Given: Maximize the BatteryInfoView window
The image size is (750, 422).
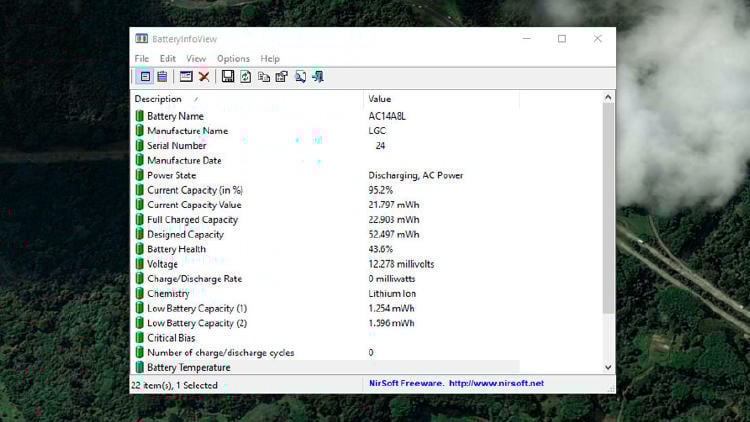Looking at the screenshot, I should pyautogui.click(x=562, y=39).
